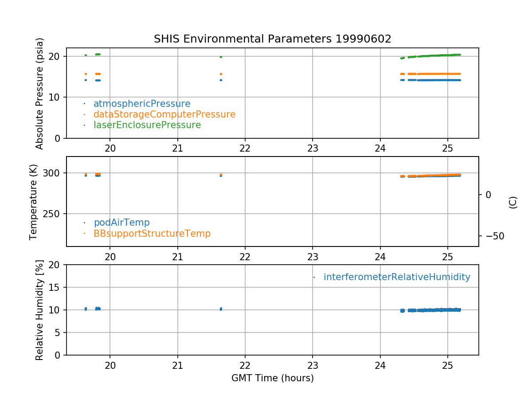
Task: Click the (C) secondary axis label
Action: pos(513,202)
